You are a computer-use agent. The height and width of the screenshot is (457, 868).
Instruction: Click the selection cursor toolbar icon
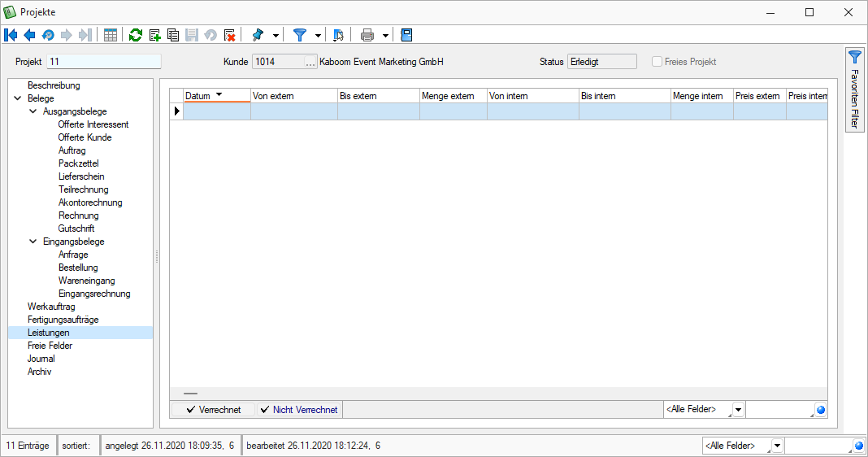(338, 36)
